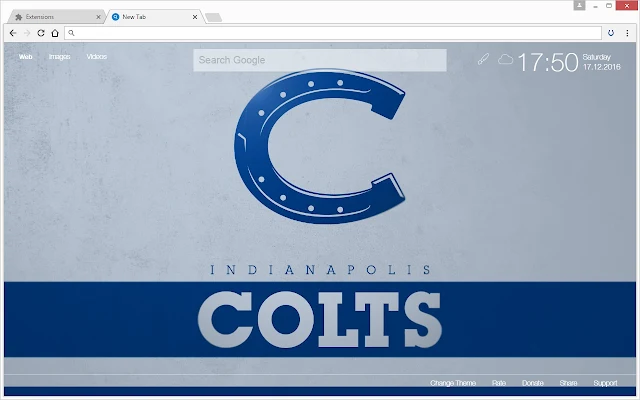Select the Images search category
640x400 pixels.
(x=60, y=57)
